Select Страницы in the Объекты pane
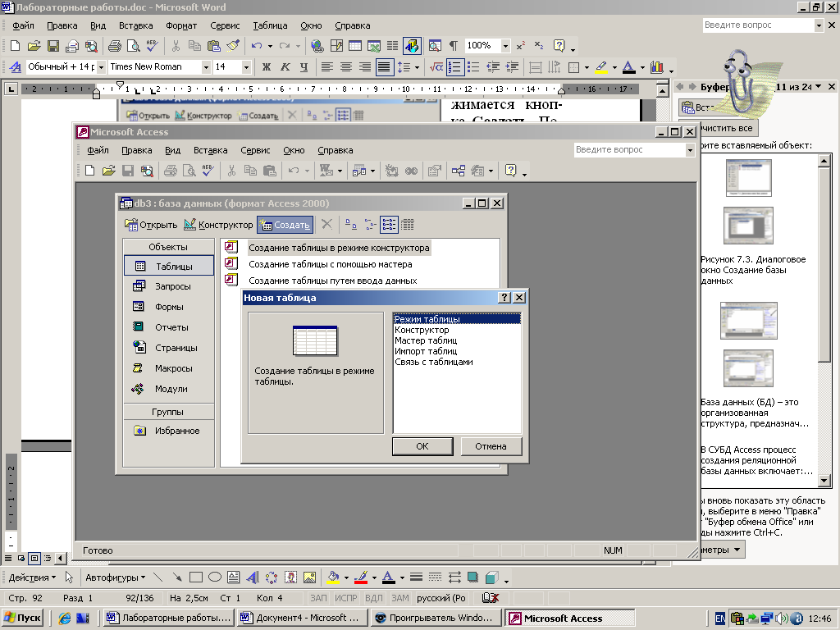The image size is (840, 630). (169, 348)
